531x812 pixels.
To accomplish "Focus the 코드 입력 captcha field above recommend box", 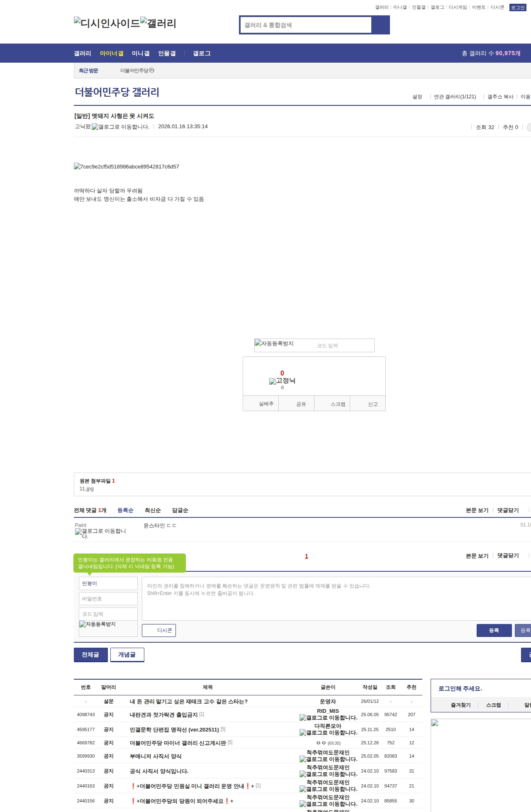I will tap(343, 346).
